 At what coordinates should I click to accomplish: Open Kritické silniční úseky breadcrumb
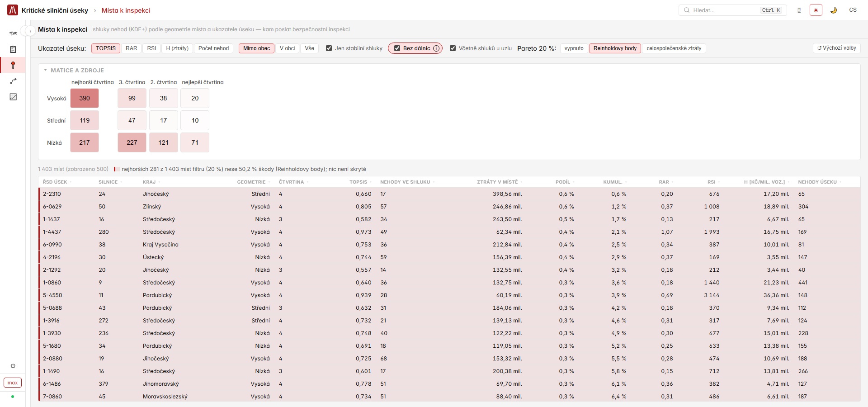click(x=55, y=10)
